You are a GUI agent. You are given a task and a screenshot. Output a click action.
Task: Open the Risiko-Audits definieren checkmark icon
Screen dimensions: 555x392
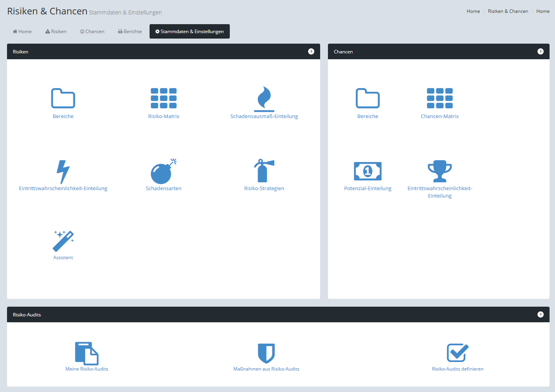[x=457, y=353]
